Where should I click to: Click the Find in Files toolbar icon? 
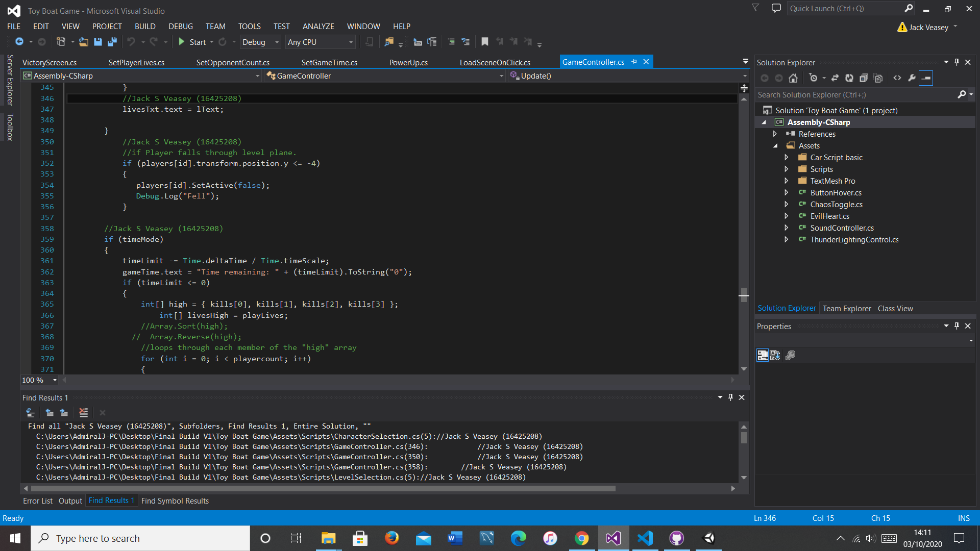coord(389,42)
